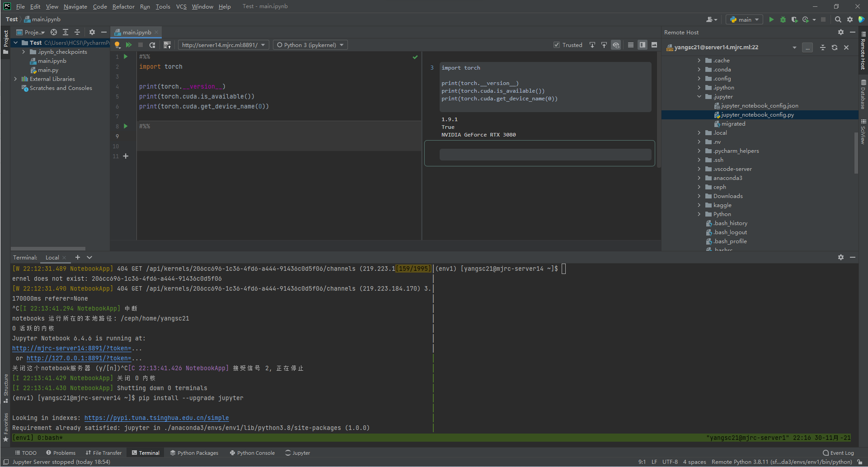Run main with coverage icon
Image resolution: width=868 pixels, height=467 pixels.
tap(794, 19)
